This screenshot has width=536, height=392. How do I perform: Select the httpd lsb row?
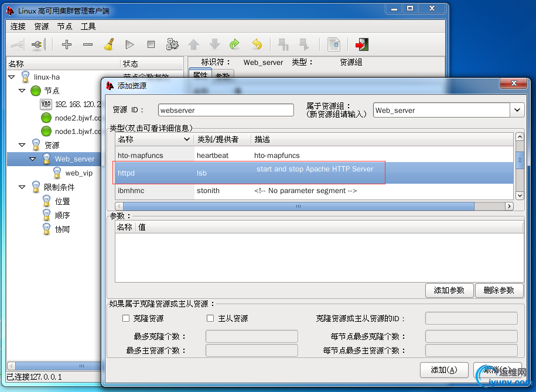[x=314, y=173]
